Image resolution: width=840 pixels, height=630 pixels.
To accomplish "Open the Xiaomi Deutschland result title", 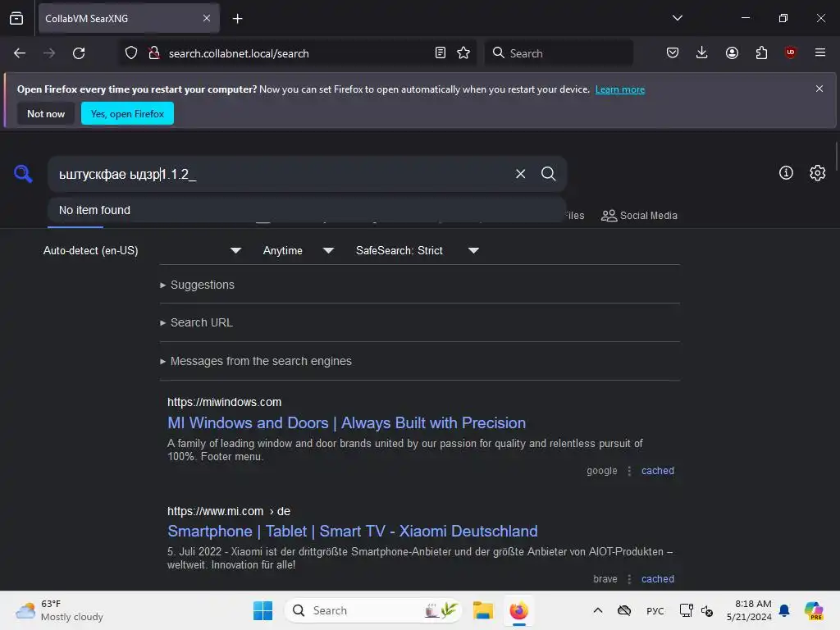I will point(352,531).
